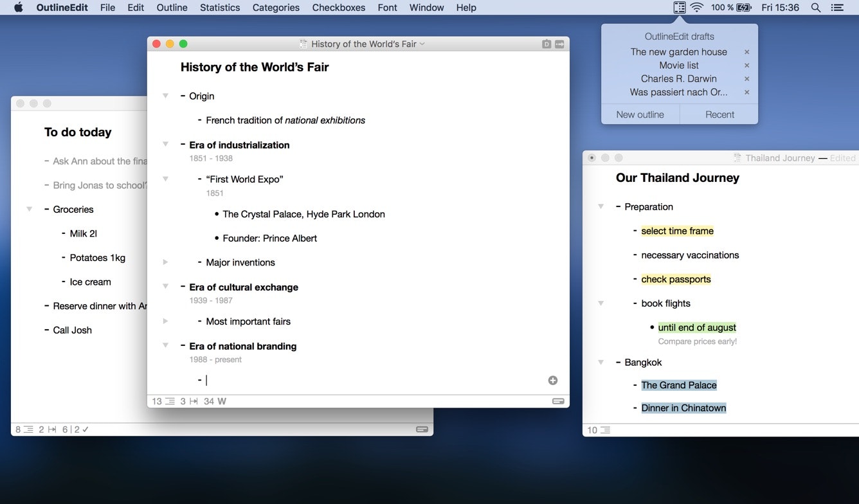859x504 pixels.
Task: Click the "Recent" button
Action: point(719,114)
